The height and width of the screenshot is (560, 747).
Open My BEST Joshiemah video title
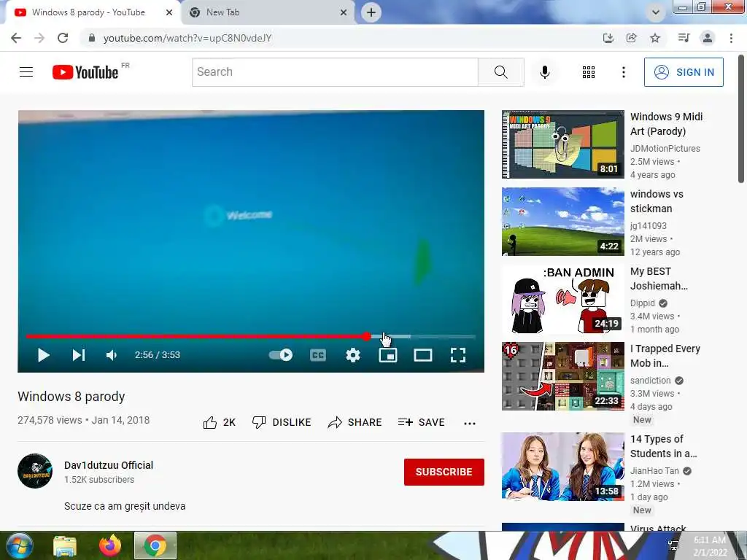pos(659,279)
